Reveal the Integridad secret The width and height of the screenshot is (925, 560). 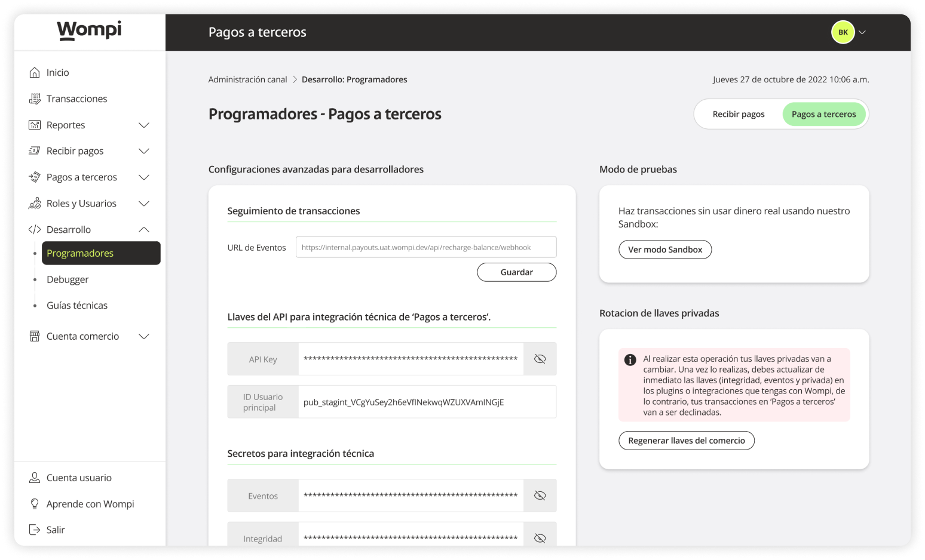[x=540, y=537]
